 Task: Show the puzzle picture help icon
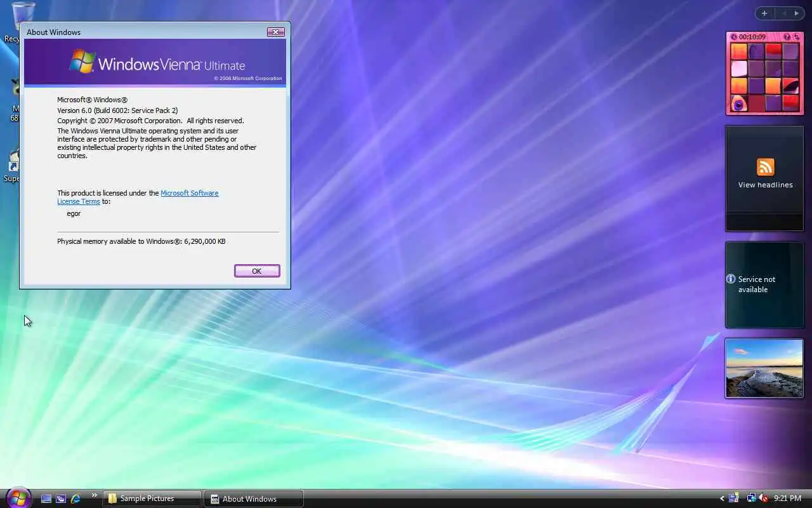click(x=787, y=37)
